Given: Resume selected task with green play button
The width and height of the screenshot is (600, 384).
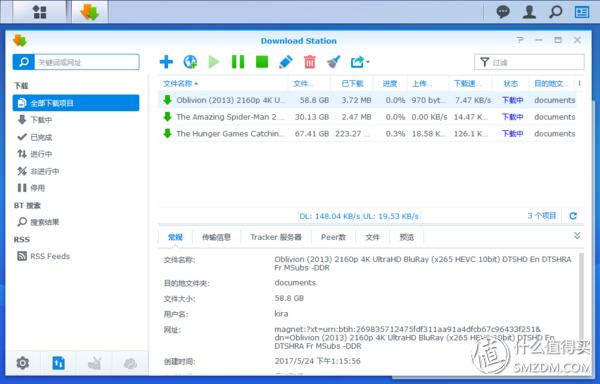Looking at the screenshot, I should tap(214, 62).
